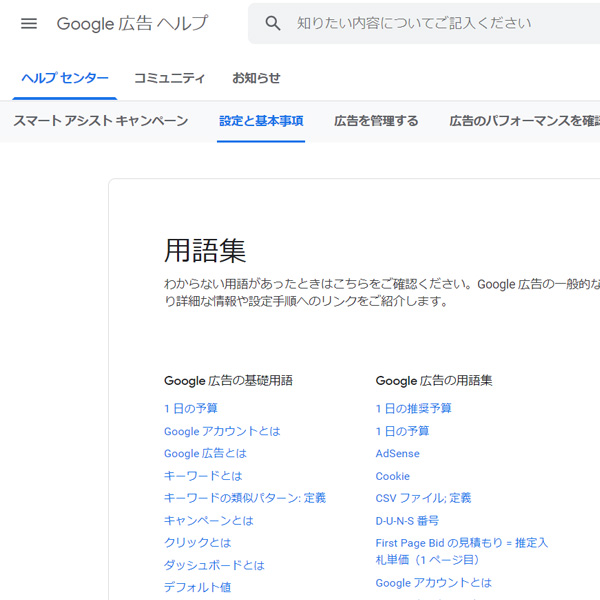The width and height of the screenshot is (600, 600).
Task: Open First Page Bid の見積もり link
Action: point(461,551)
